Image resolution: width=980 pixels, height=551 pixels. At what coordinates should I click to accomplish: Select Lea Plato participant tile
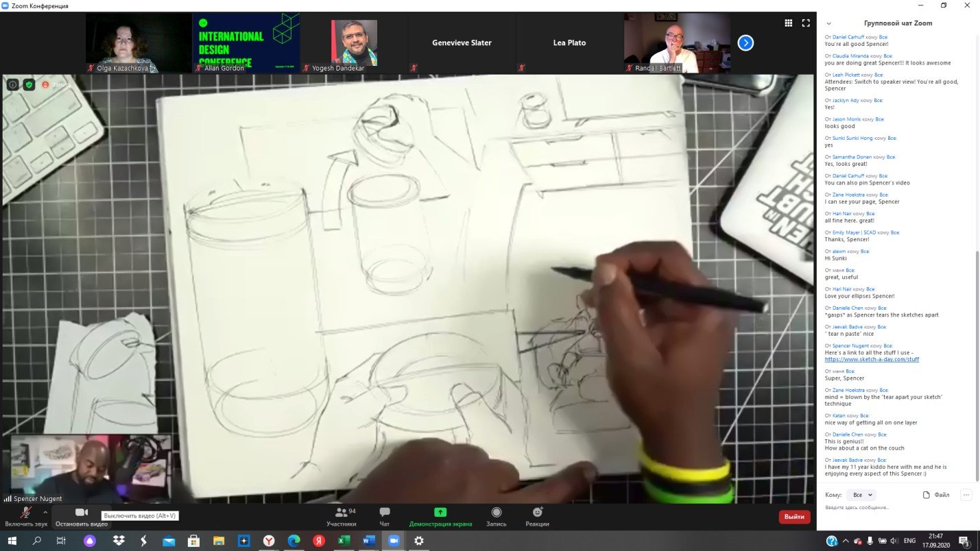[x=569, y=42]
